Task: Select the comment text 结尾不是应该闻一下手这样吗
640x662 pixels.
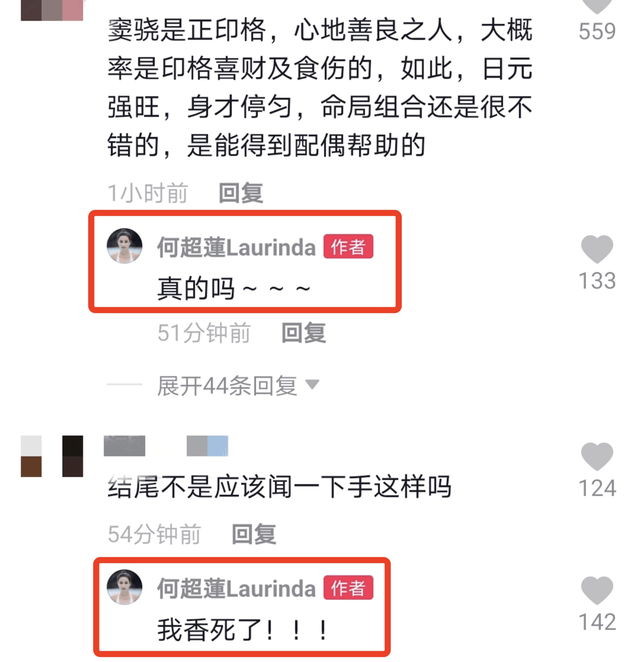Action: click(279, 487)
